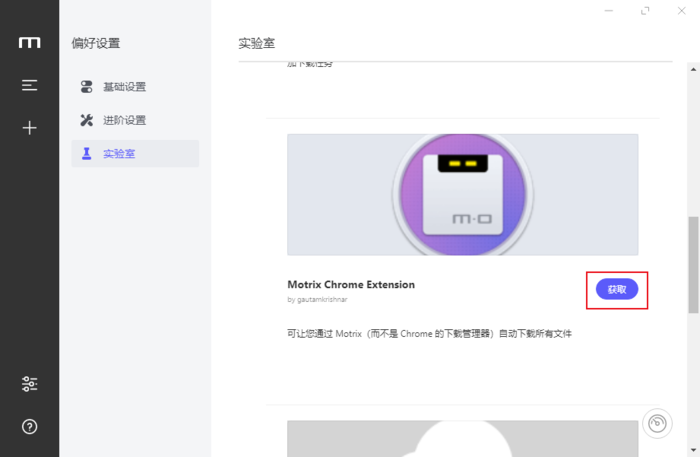Click the Motrix logo in the sidebar
This screenshot has width=700, height=457.
30,43
